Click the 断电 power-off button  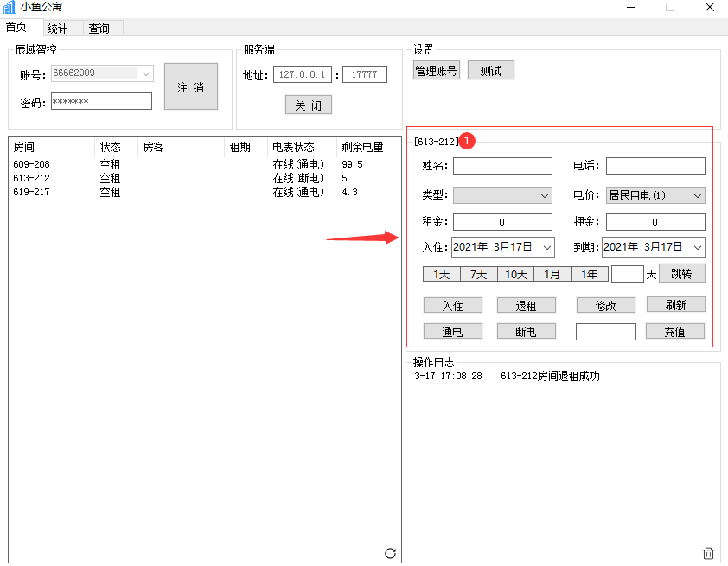(x=527, y=331)
